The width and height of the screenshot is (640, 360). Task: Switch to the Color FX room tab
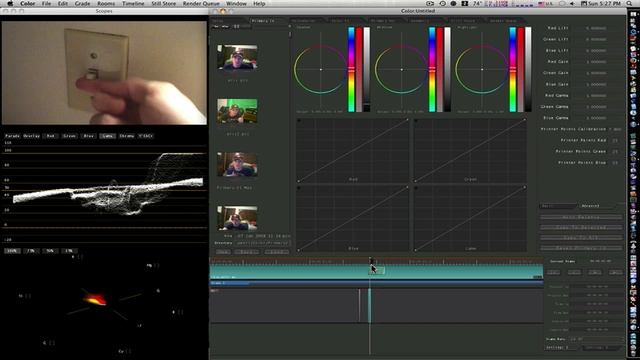(346, 20)
